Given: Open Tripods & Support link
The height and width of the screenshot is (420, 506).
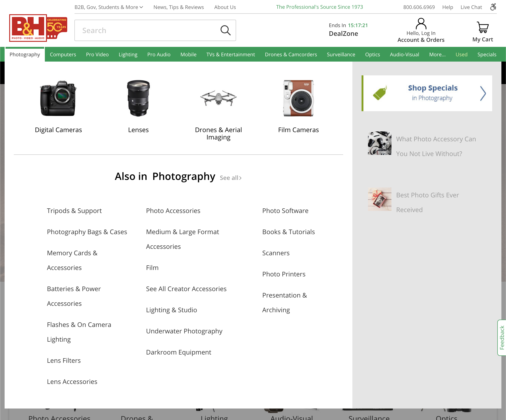Looking at the screenshot, I should click(x=74, y=211).
